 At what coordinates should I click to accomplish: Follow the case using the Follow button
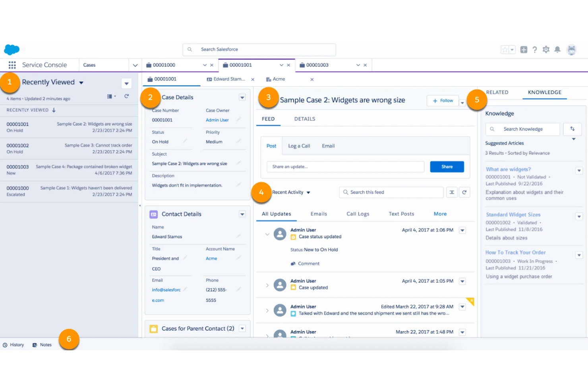[442, 100]
